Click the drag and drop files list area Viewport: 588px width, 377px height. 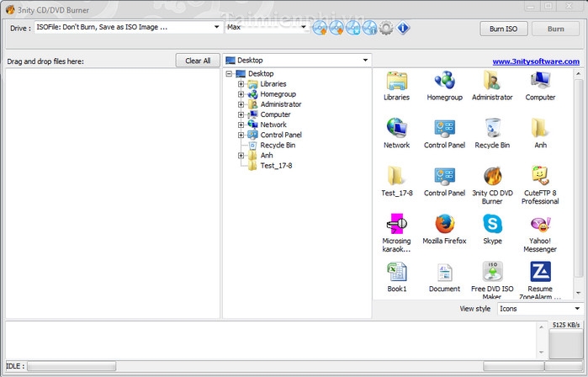tap(113, 194)
